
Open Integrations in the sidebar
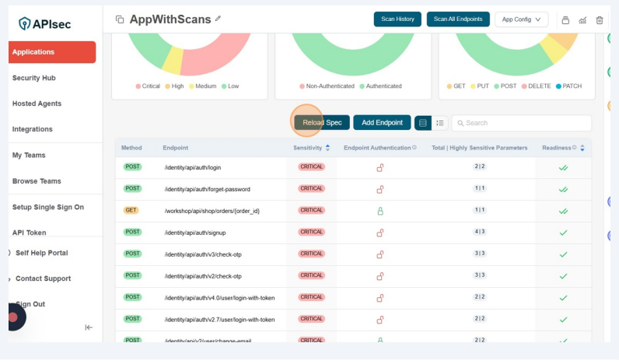click(x=33, y=129)
